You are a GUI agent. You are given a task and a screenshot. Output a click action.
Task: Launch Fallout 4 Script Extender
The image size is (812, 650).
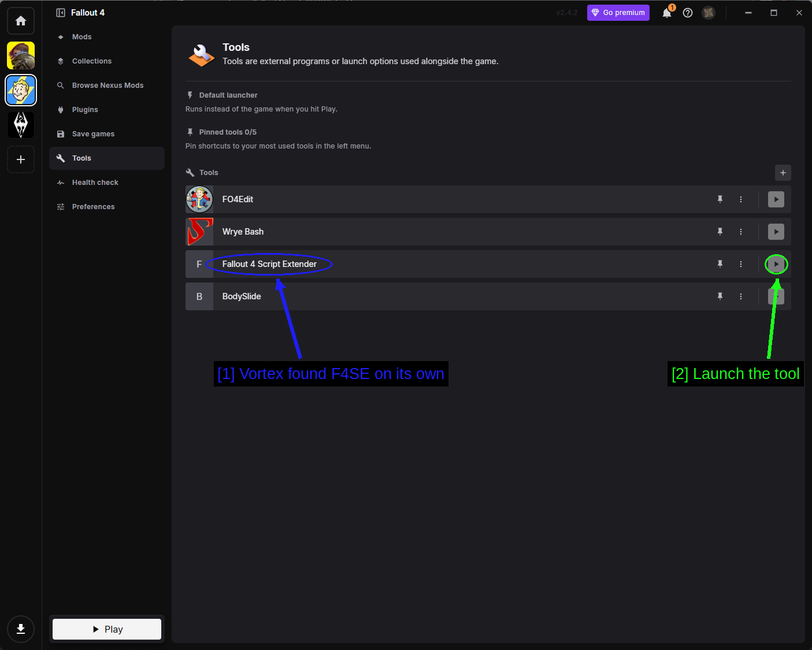776,264
